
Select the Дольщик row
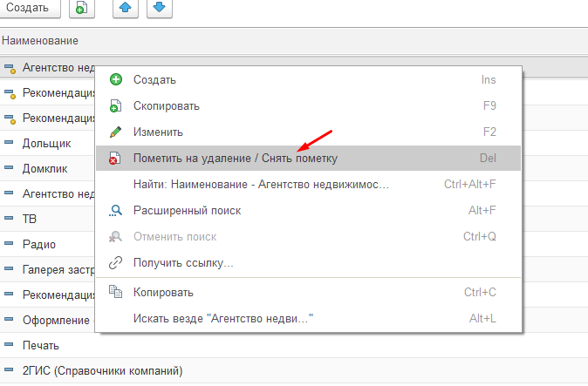pyautogui.click(x=47, y=144)
